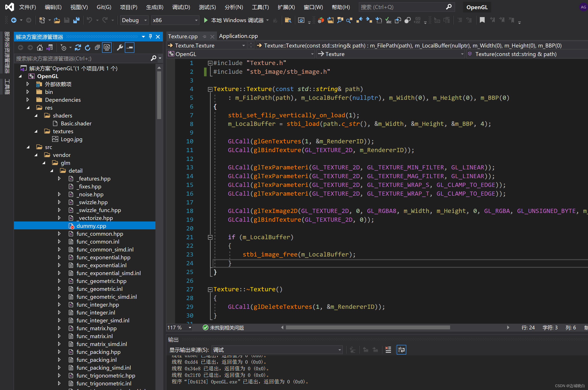Toggle word wrap in output panel

pos(401,350)
